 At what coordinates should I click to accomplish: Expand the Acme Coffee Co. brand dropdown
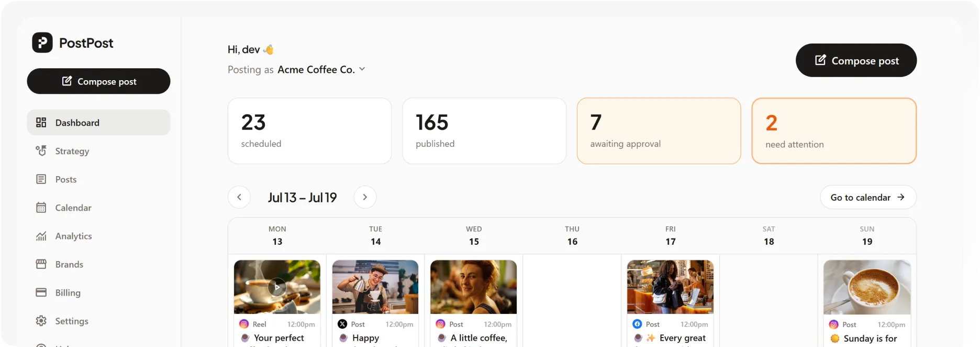321,69
